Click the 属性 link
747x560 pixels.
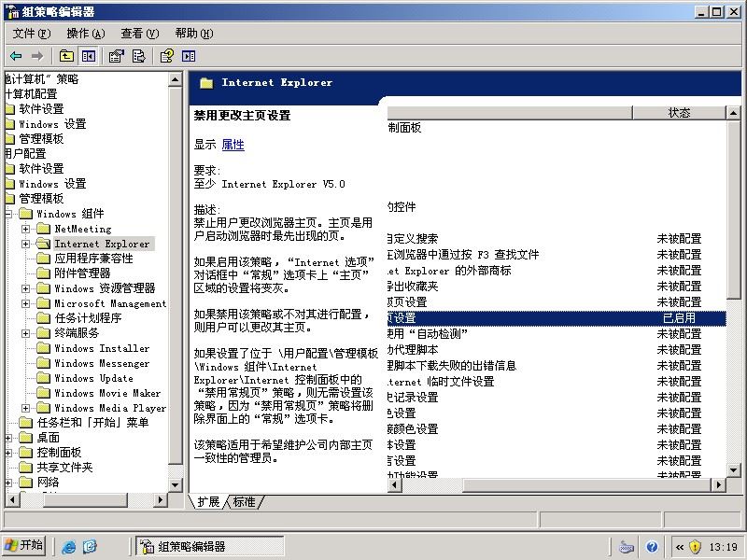pos(233,145)
